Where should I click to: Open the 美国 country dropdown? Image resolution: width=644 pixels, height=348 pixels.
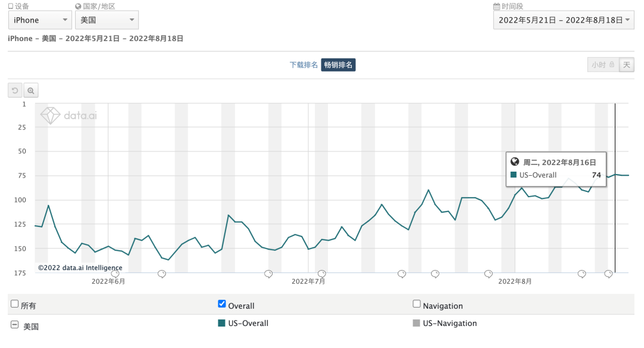(107, 20)
